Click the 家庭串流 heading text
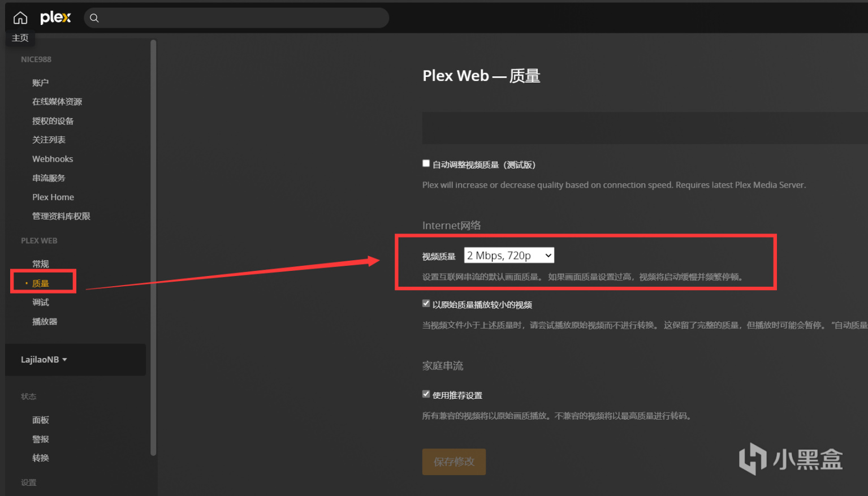Viewport: 868px width, 496px height. (443, 366)
